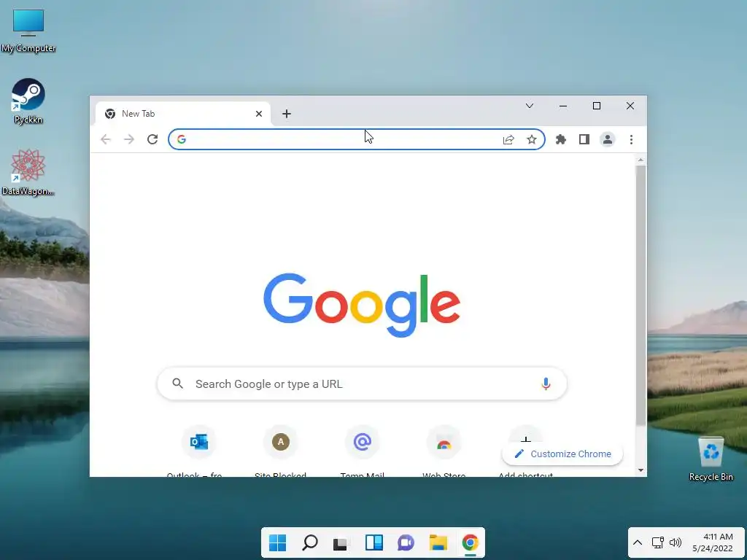Switch to the New Tab tab

[183, 114]
